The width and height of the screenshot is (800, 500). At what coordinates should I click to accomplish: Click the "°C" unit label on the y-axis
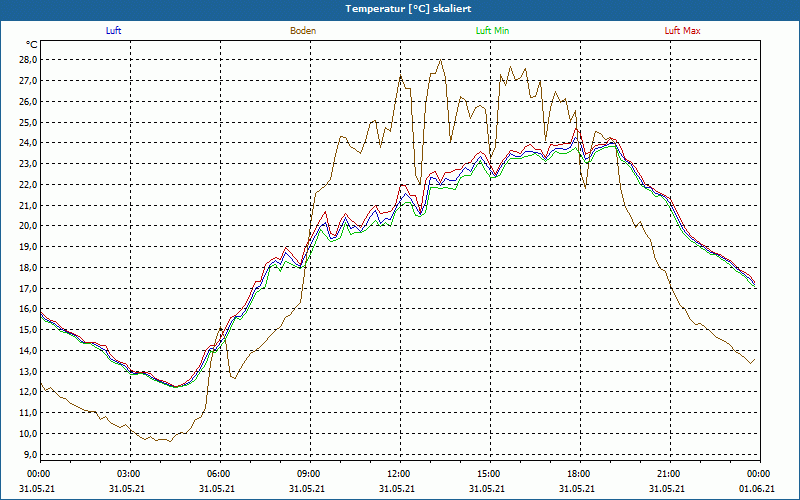click(32, 45)
